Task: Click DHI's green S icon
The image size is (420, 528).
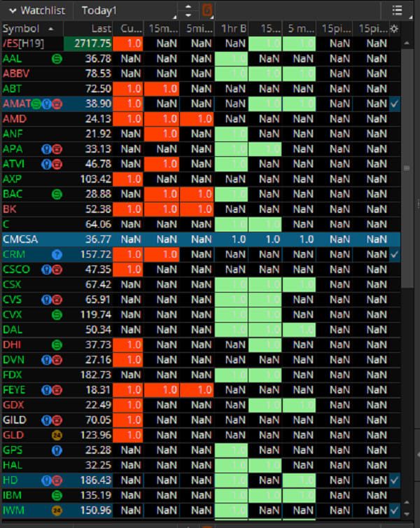Action: (x=57, y=345)
